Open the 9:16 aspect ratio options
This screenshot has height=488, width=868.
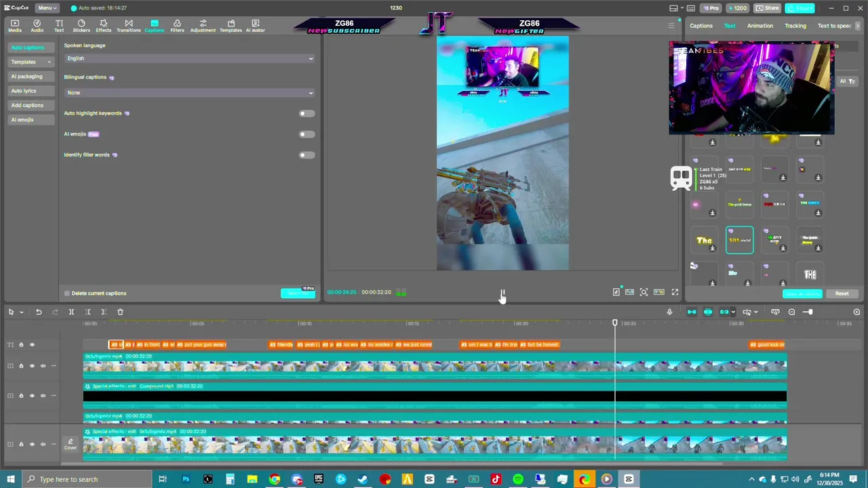click(x=659, y=292)
